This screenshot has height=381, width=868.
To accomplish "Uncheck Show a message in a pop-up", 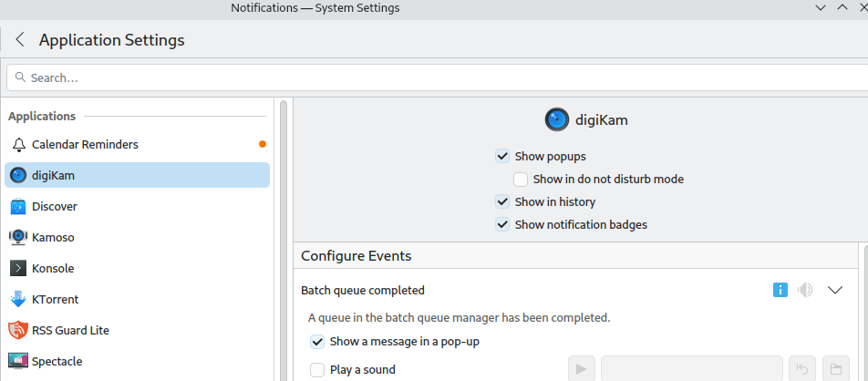I will pos(317,342).
